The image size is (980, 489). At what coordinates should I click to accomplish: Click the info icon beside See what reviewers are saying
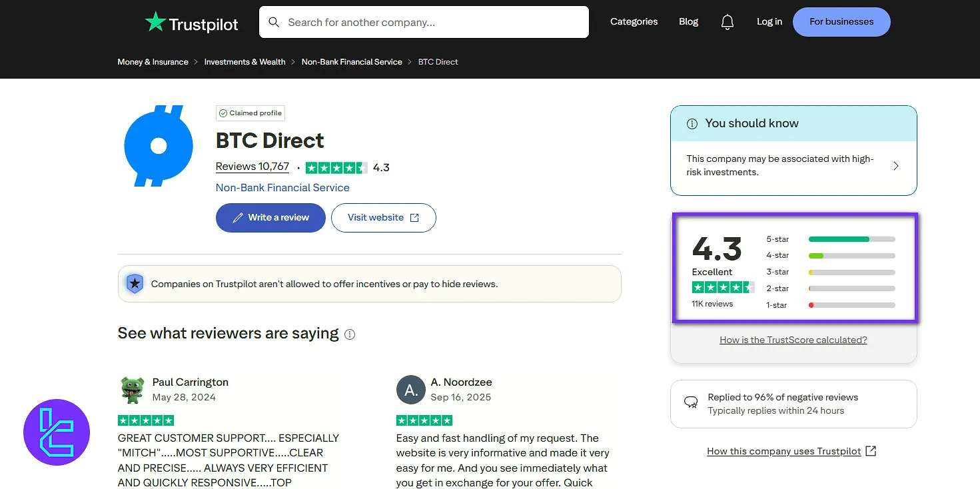(x=350, y=334)
